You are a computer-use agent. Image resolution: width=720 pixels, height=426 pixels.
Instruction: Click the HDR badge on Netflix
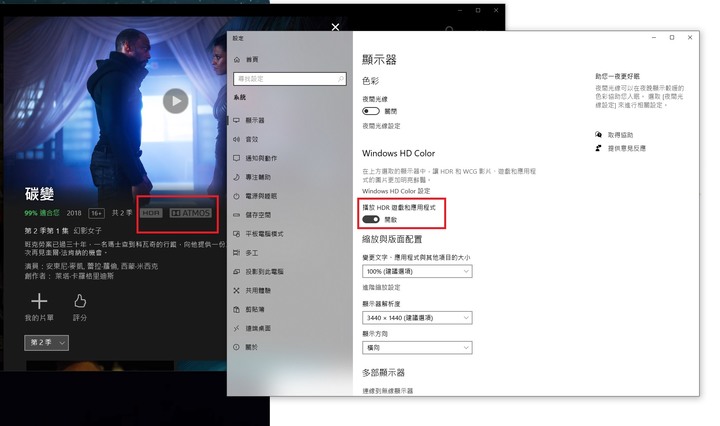click(x=151, y=213)
